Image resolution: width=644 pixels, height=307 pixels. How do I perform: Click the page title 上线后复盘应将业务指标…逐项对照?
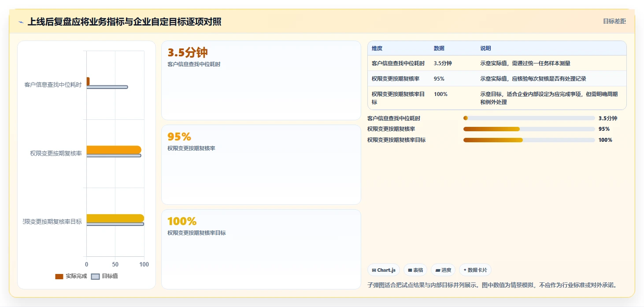[x=124, y=22]
